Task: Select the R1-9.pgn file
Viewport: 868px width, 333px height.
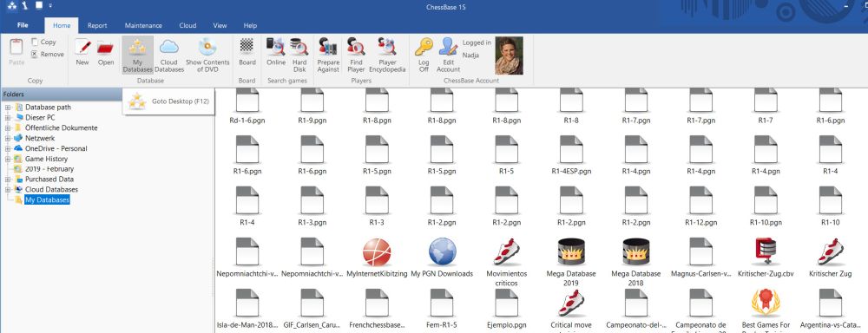Action: pos(312,101)
